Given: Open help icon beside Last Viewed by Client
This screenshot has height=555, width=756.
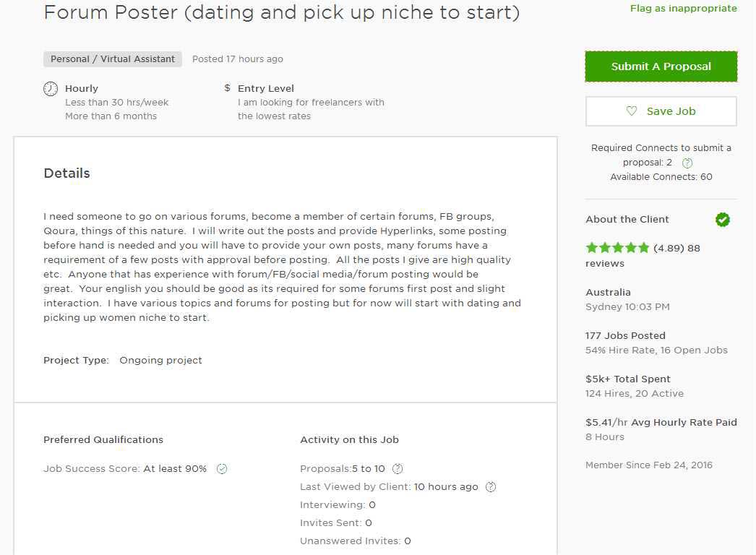Looking at the screenshot, I should click(490, 487).
